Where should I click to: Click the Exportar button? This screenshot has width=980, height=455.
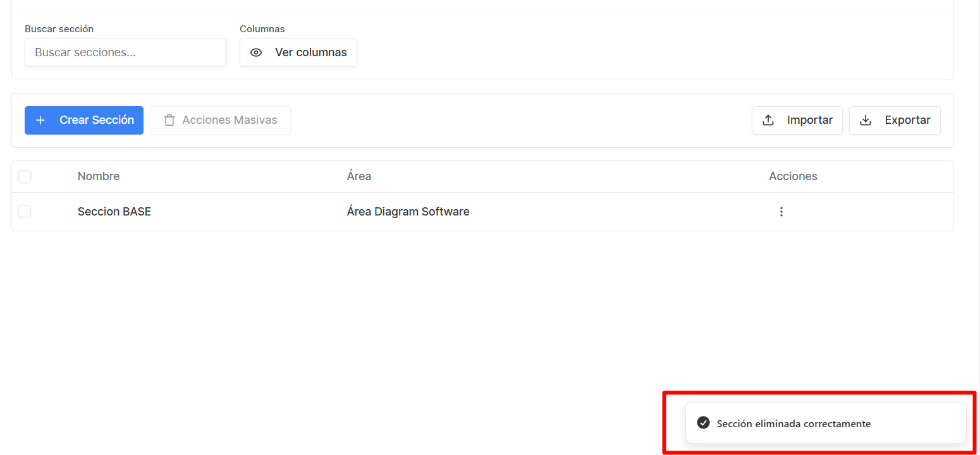(895, 120)
